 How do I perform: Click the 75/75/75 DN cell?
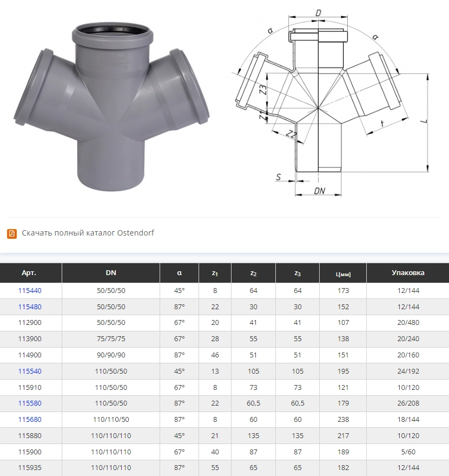coord(111,339)
